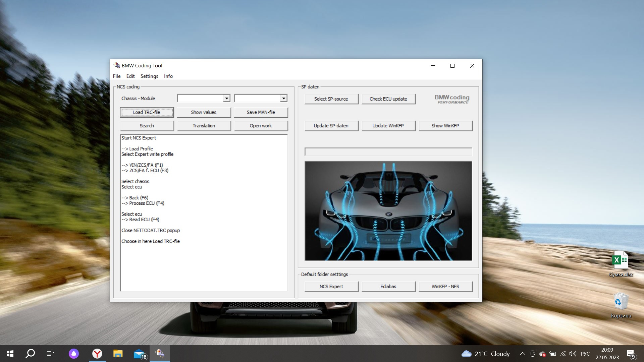Open the Edit menu
644x362 pixels.
[130, 76]
